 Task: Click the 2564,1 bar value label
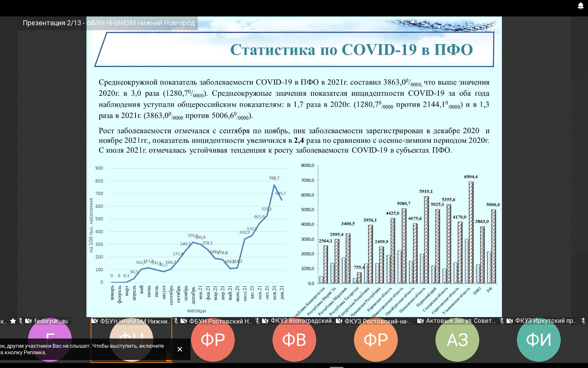[x=326, y=241]
